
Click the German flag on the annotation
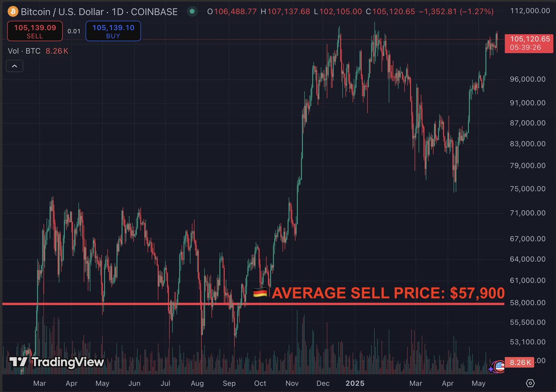pyautogui.click(x=260, y=293)
